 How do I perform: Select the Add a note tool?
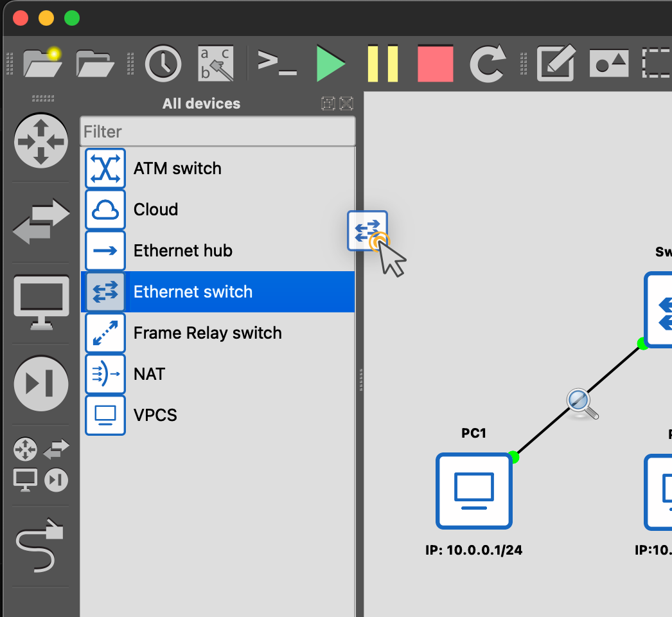click(555, 63)
